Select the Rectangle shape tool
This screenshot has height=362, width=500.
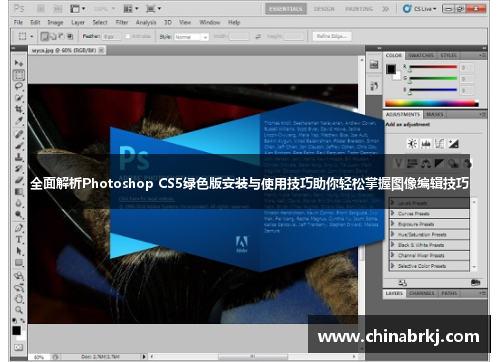[x=19, y=262]
